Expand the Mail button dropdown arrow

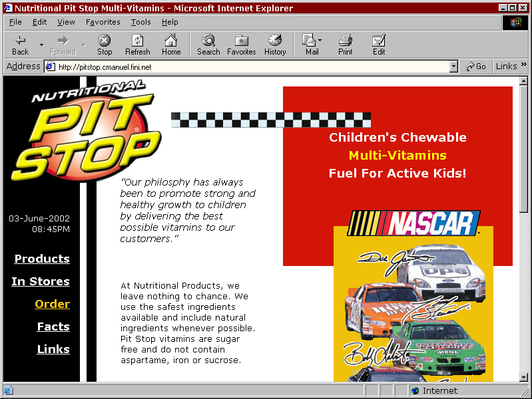coord(320,41)
